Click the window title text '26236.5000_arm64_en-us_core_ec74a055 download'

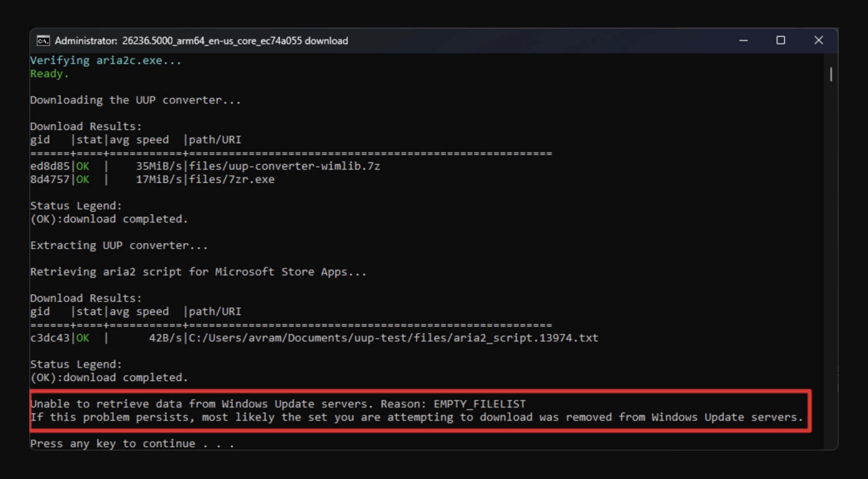[x=235, y=41]
